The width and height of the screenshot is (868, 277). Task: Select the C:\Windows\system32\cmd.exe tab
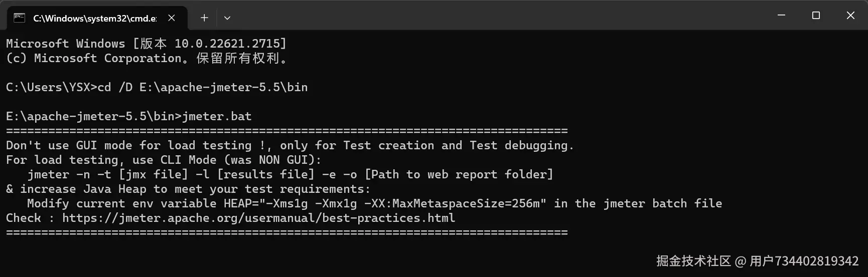click(94, 19)
